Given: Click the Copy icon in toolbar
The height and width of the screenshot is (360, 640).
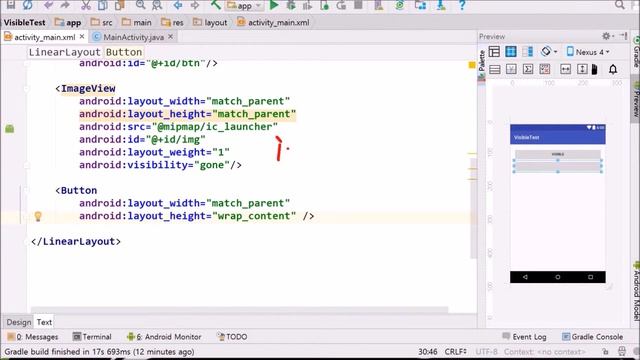Looking at the screenshot, I should [x=102, y=5].
